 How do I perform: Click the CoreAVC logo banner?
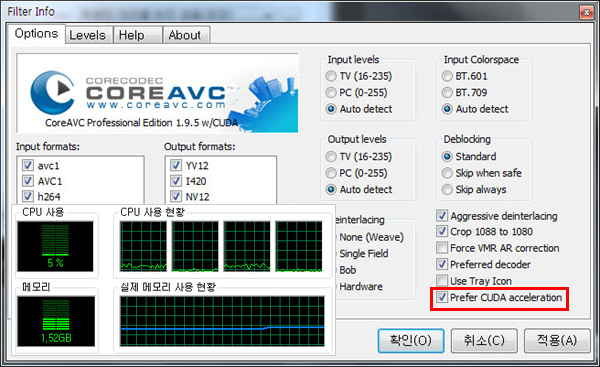pyautogui.click(x=157, y=93)
